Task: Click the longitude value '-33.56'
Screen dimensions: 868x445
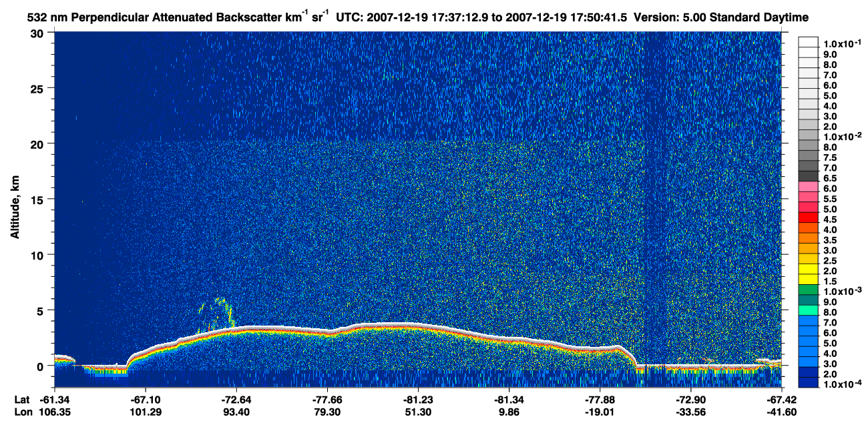Action: click(690, 412)
